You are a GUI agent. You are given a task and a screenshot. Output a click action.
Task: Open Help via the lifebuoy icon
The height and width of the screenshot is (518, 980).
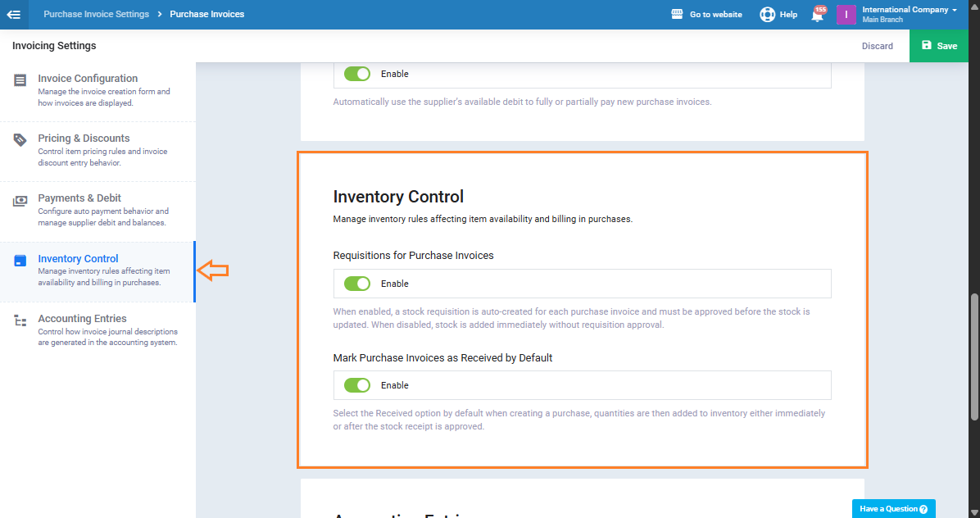tap(767, 14)
